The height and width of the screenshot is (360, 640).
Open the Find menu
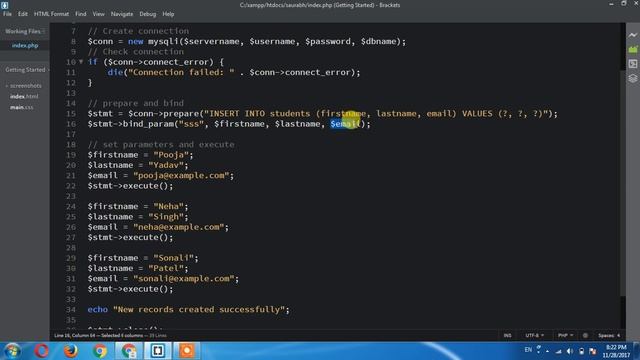80,14
